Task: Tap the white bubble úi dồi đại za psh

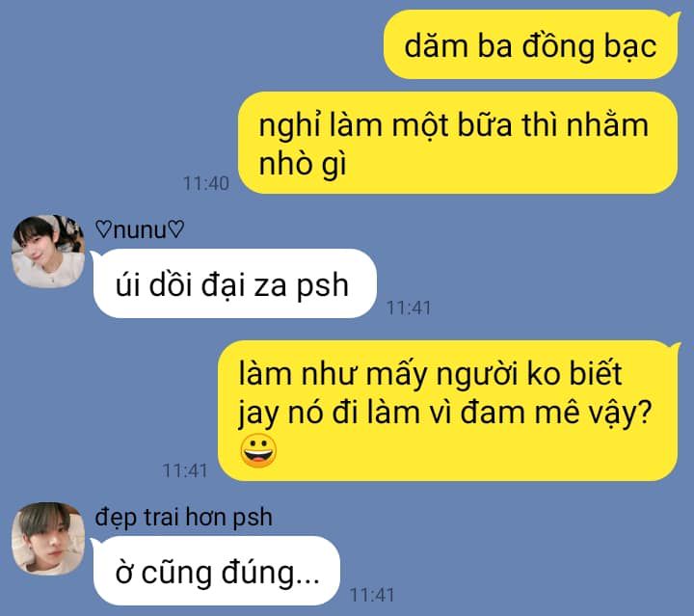Action: tap(233, 283)
